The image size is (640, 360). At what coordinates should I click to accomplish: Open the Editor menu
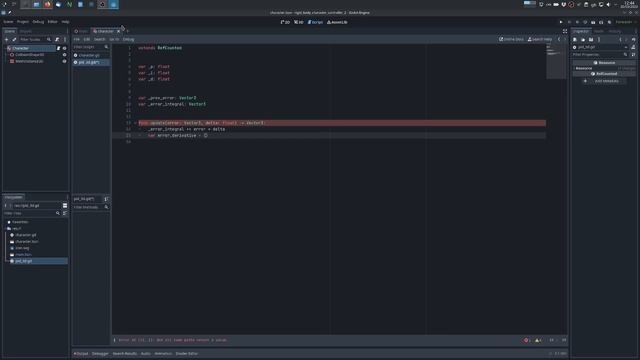[x=53, y=22]
